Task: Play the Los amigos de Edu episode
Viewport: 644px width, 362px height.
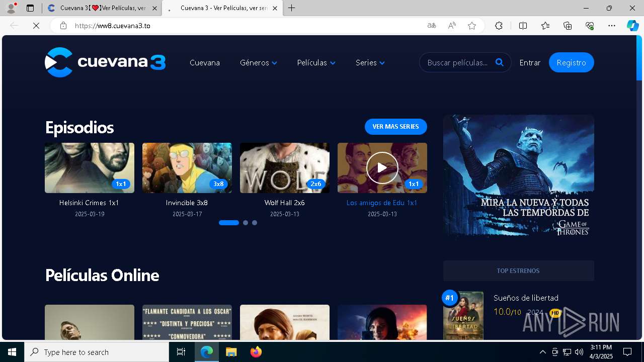Action: tap(382, 168)
